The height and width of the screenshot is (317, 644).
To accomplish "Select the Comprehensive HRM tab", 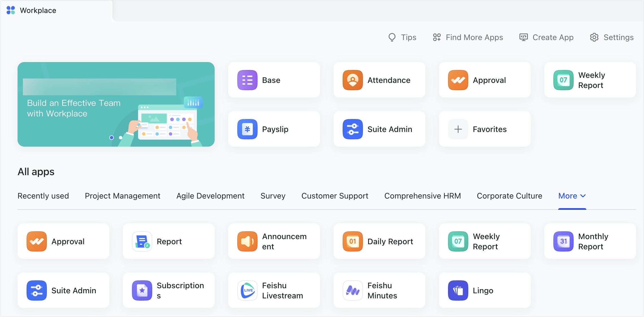I will pyautogui.click(x=422, y=196).
